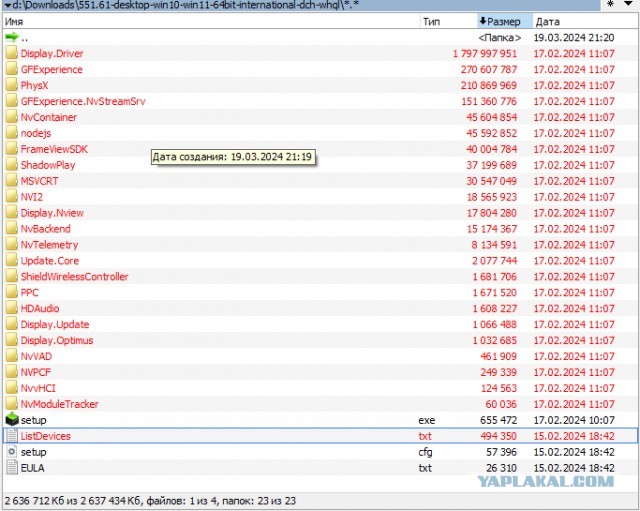The height and width of the screenshot is (511, 640).
Task: Click the PhysX folder icon
Action: click(12, 85)
